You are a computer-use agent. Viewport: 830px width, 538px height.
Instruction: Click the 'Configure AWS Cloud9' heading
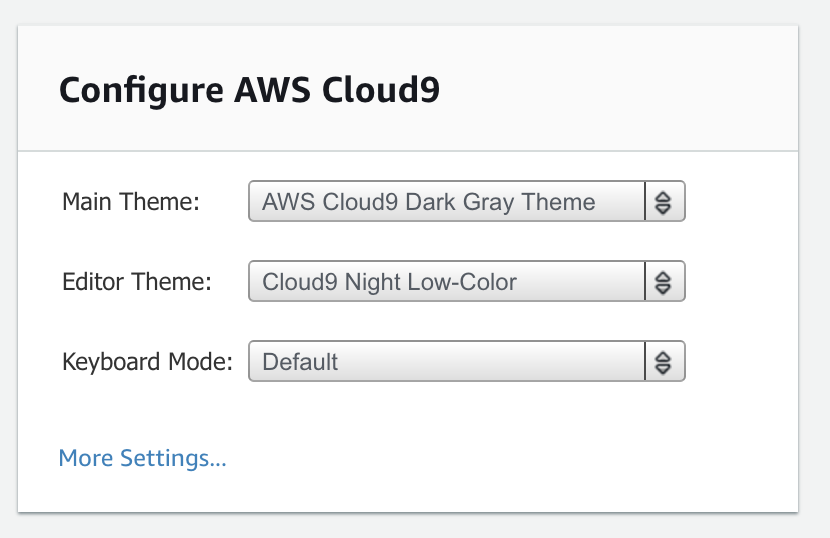249,90
